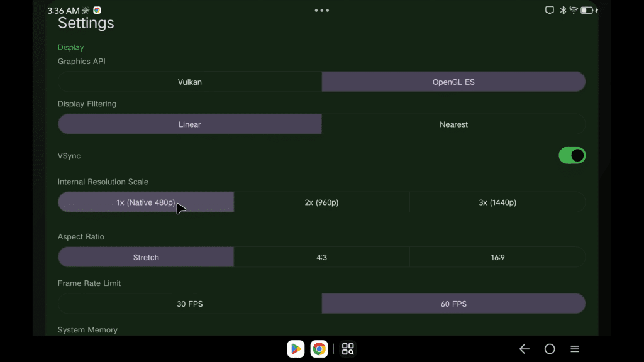The height and width of the screenshot is (362, 644).
Task: Tap the Bluetooth status icon
Action: point(563,10)
